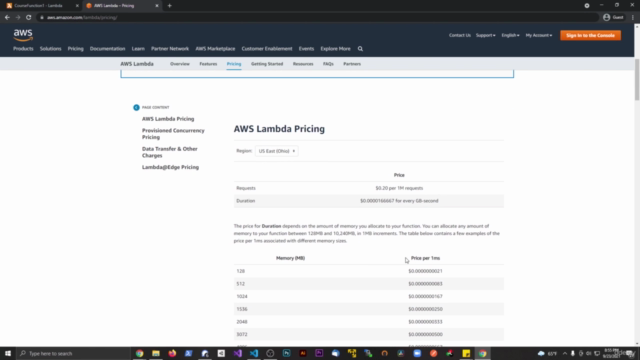Open the Solutions menu

tap(51, 49)
